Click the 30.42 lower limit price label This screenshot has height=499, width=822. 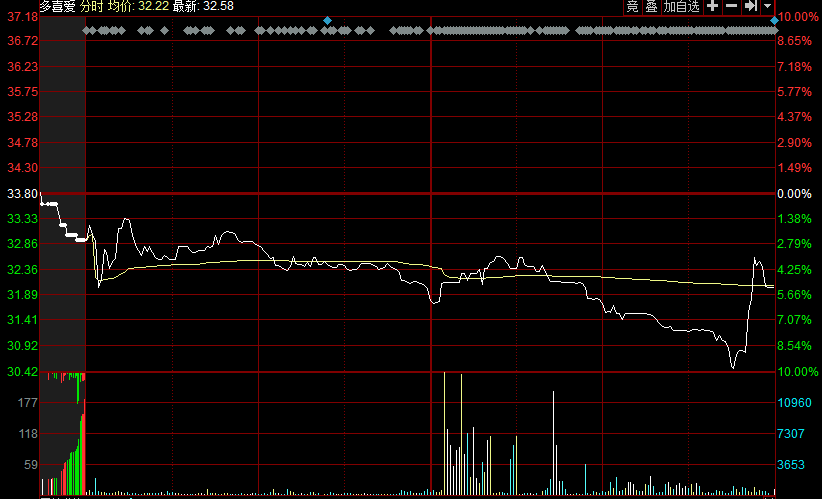pos(21,371)
